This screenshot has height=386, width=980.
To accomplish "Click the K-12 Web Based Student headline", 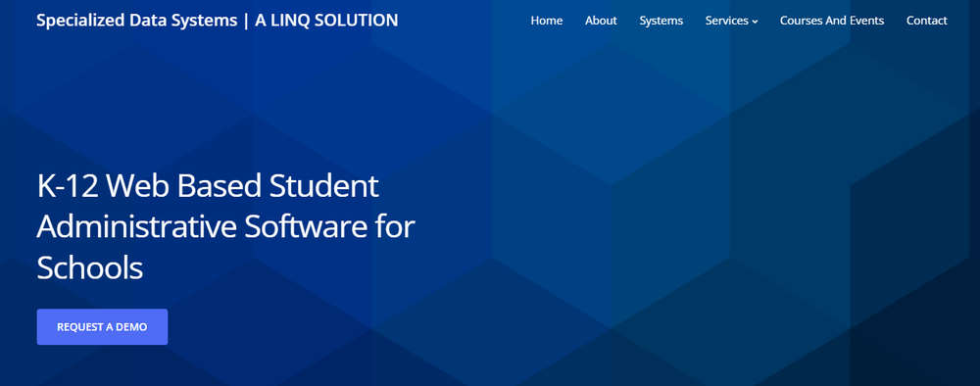I will pyautogui.click(x=225, y=227).
